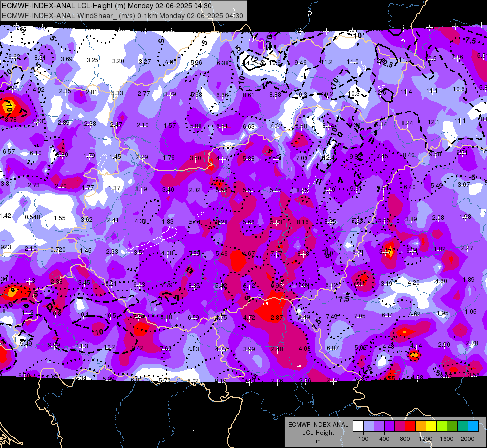
Task: Click the wind shear value 0.720
Action: 58,250
